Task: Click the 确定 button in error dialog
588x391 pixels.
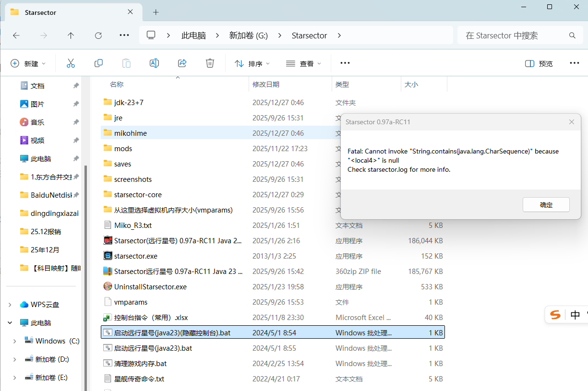Action: pyautogui.click(x=546, y=205)
